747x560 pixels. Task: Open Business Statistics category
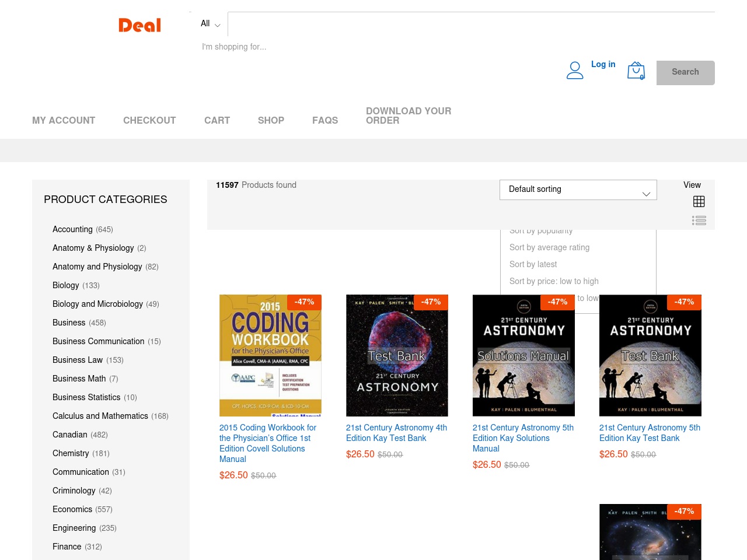click(x=86, y=397)
